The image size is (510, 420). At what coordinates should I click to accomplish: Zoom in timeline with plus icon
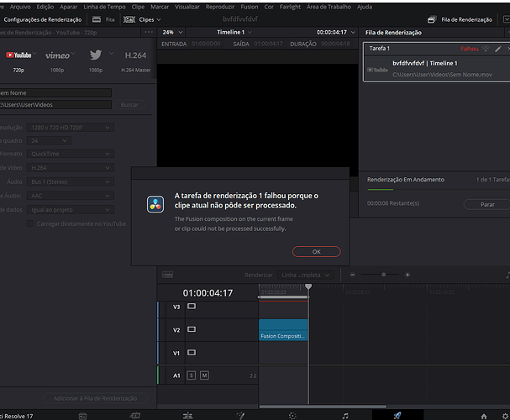407,275
